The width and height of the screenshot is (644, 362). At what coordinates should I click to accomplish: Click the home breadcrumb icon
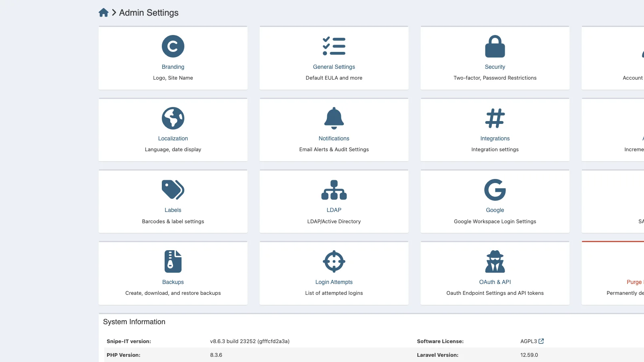coord(103,12)
